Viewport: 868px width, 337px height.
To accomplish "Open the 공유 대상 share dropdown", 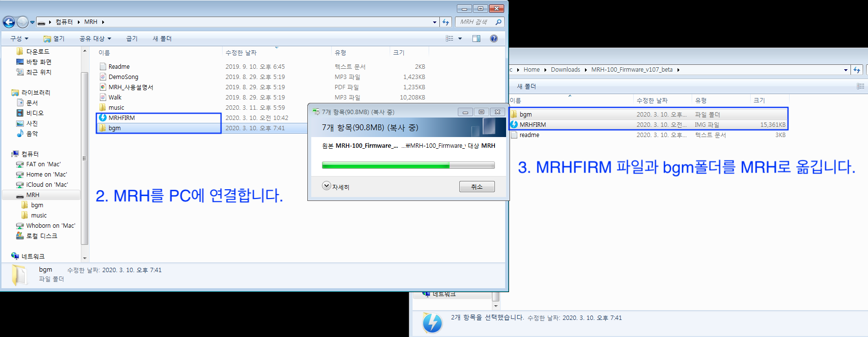I will click(x=95, y=39).
